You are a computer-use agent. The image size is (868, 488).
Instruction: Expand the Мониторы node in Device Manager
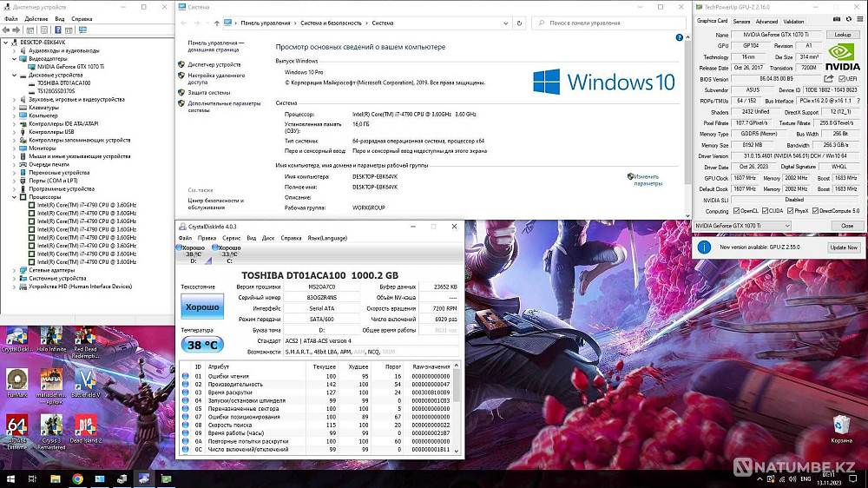(15, 148)
